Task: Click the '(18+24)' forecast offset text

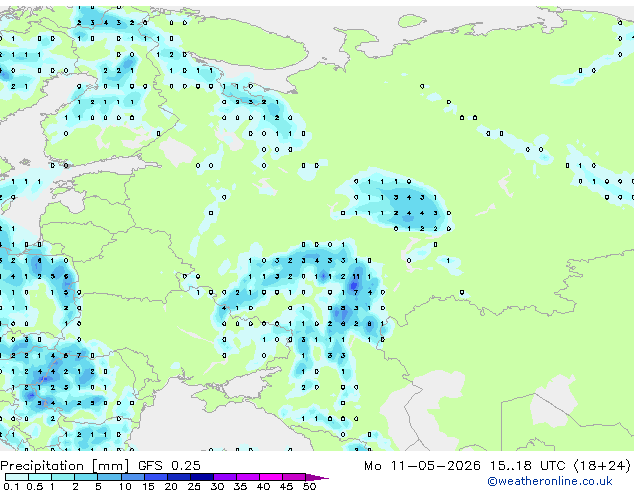Action: [x=602, y=466]
